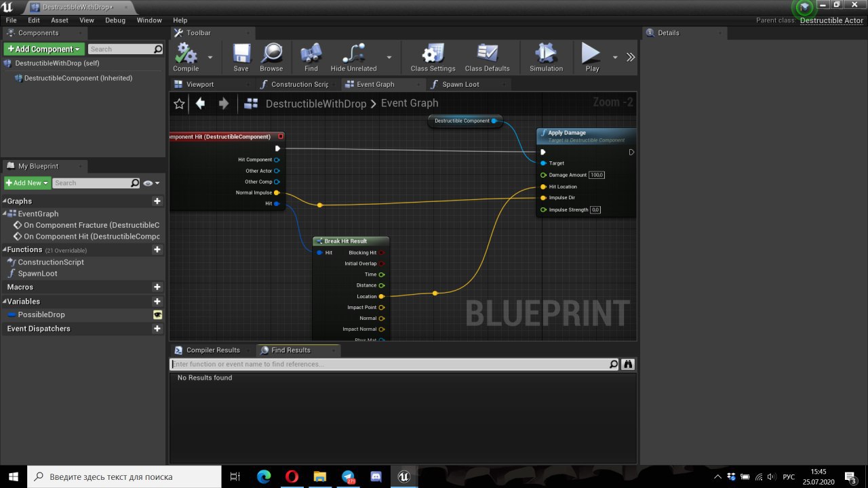Image resolution: width=868 pixels, height=488 pixels.
Task: Select On Component Hit event
Action: [x=87, y=237]
